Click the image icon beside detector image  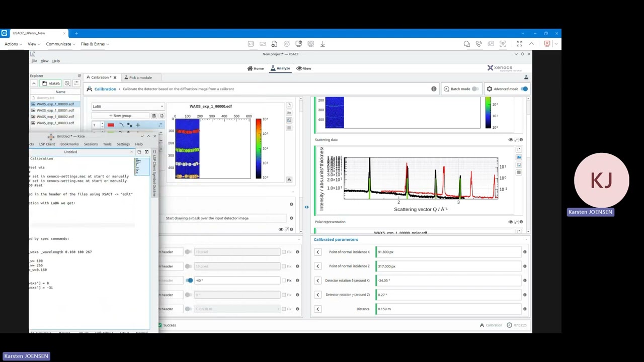coord(289,121)
